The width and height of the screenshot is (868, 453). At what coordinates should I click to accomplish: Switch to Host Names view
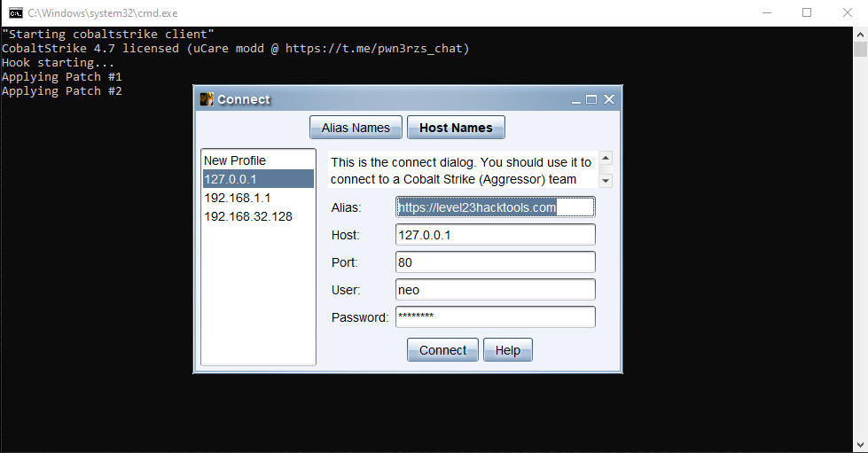coord(456,128)
